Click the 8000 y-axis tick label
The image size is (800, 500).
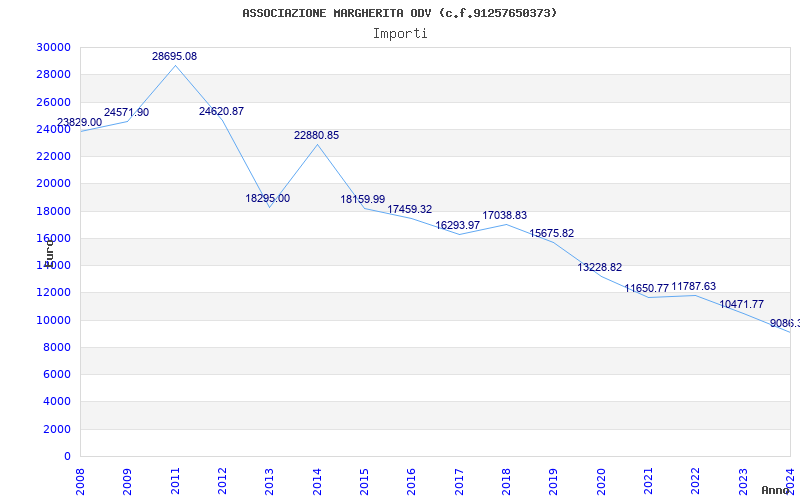[x=57, y=347]
